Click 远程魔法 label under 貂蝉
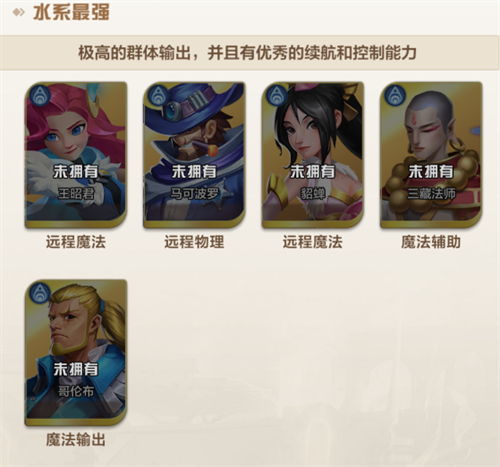The height and width of the screenshot is (467, 500). click(313, 242)
